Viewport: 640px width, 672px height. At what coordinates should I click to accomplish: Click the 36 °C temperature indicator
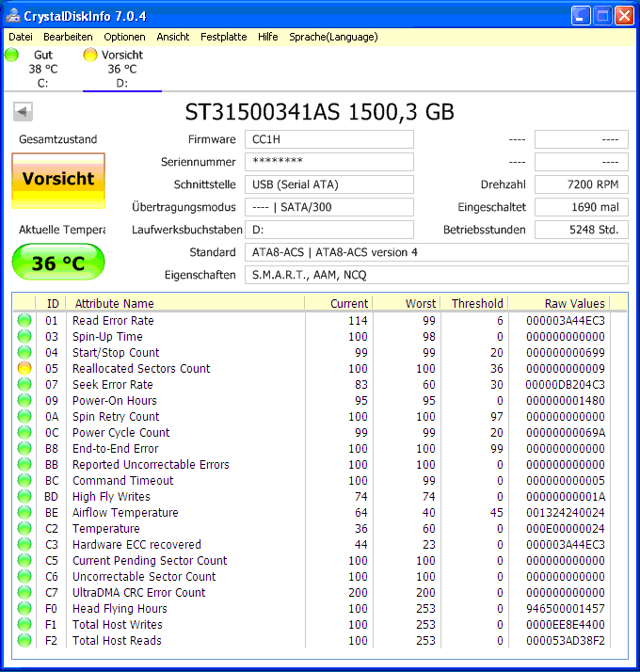click(x=58, y=263)
